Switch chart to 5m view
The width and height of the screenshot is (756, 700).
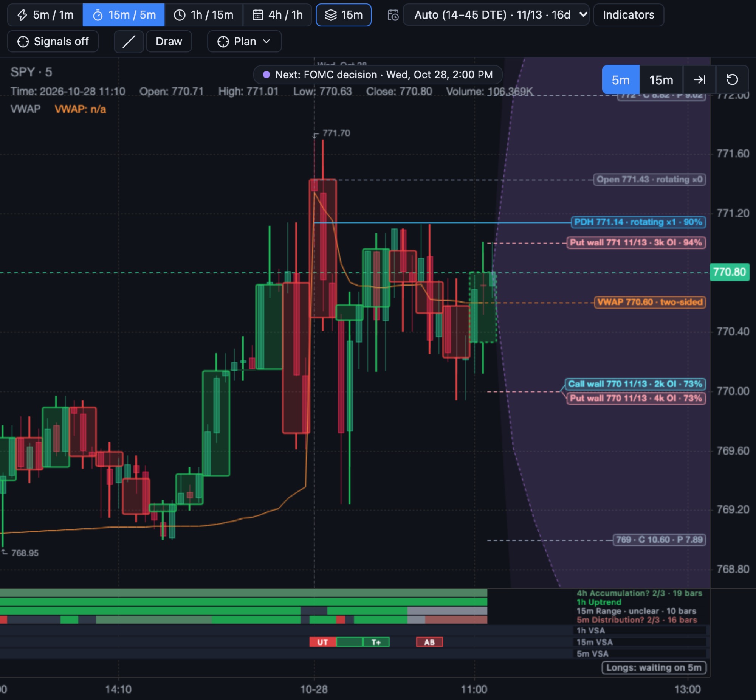point(620,80)
